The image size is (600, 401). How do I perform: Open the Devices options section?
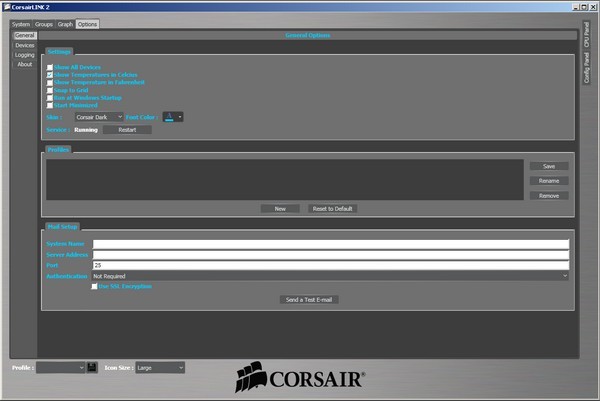[25, 45]
